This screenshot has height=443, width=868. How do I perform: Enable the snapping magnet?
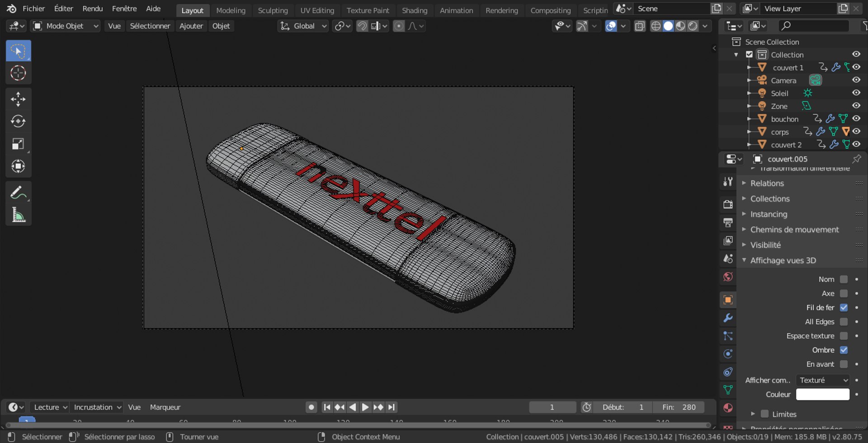[362, 26]
